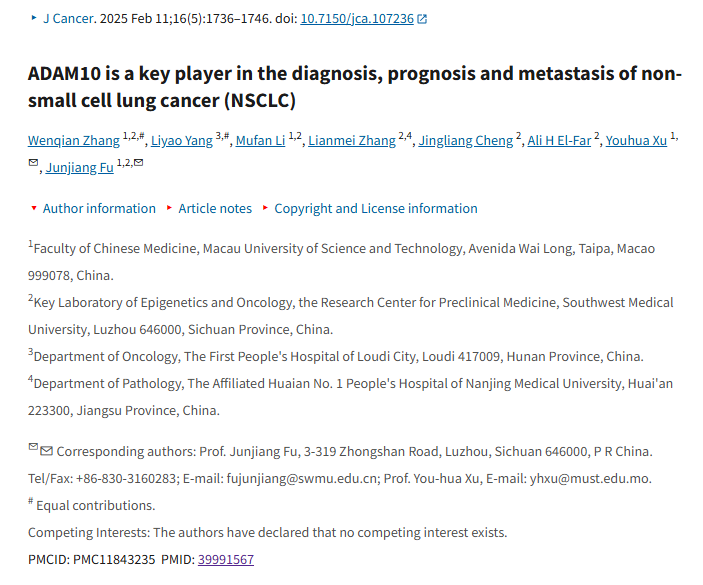Expand the J Cancer citation triangle

pos(34,18)
